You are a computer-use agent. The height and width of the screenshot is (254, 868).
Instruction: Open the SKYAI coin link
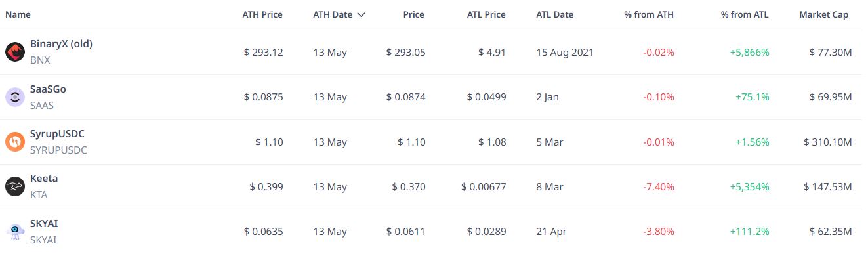pos(44,223)
